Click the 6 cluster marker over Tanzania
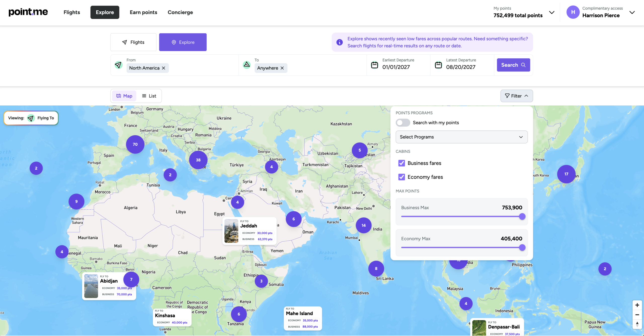The width and height of the screenshot is (644, 336). tap(239, 314)
